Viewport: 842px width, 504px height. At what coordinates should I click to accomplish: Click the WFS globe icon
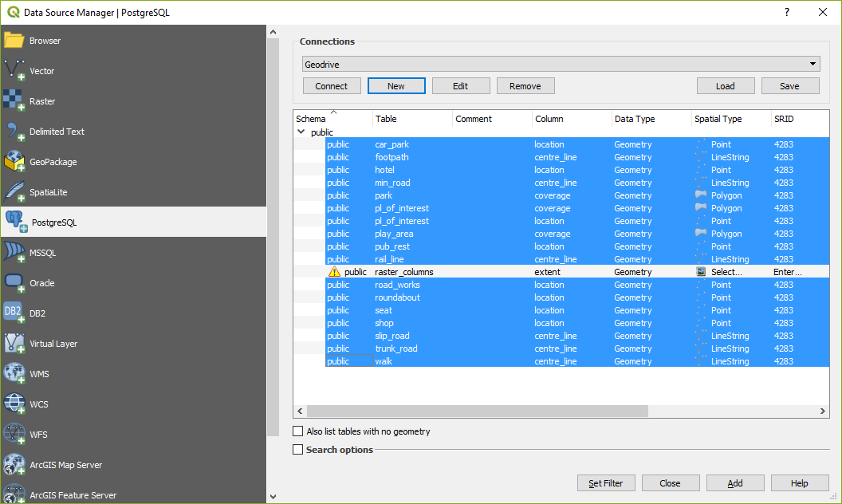tap(14, 434)
